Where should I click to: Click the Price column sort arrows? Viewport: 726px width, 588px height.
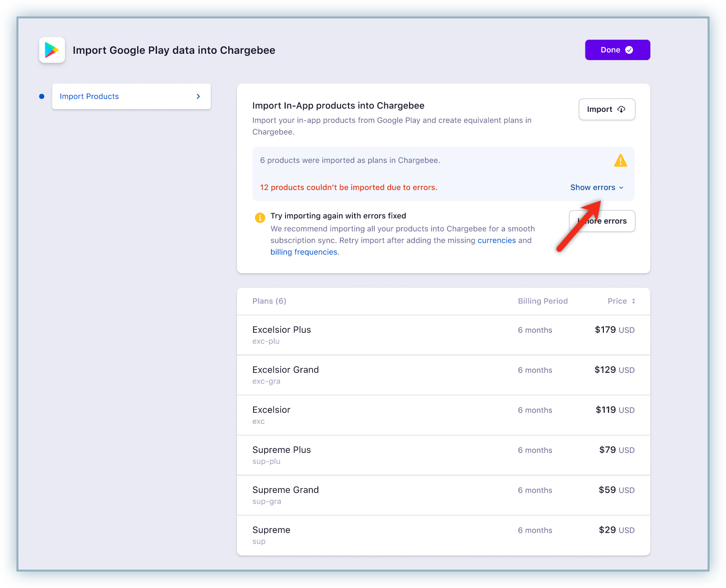coord(633,301)
